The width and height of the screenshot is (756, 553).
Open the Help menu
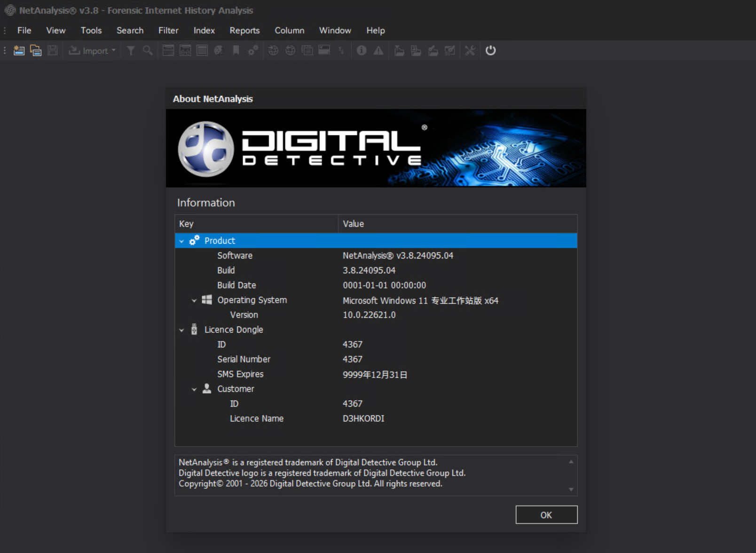tap(376, 30)
